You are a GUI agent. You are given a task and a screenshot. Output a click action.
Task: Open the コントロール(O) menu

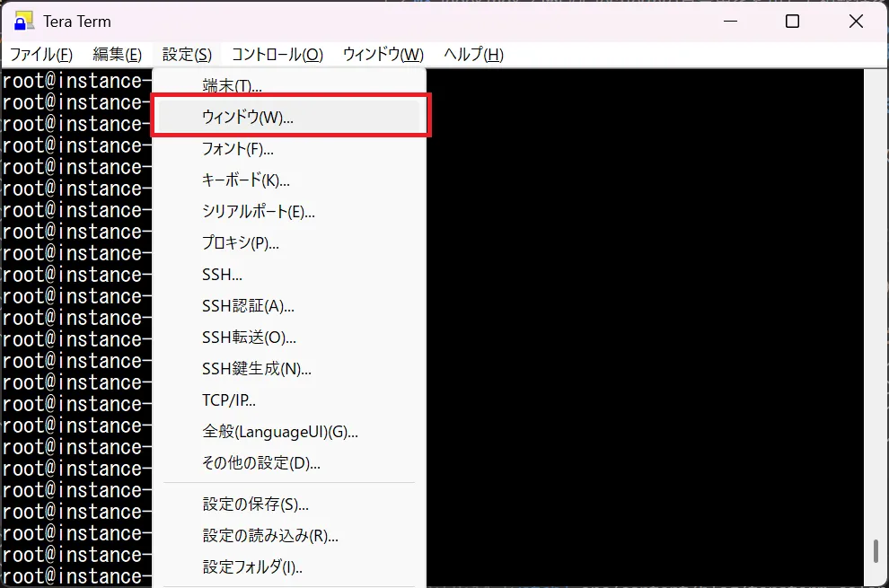pos(275,54)
